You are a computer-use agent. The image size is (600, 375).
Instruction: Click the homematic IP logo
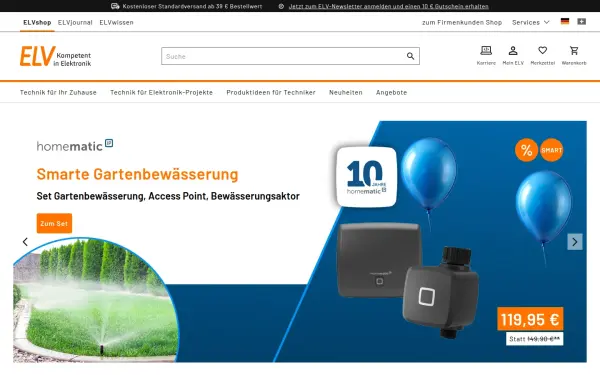coord(75,145)
